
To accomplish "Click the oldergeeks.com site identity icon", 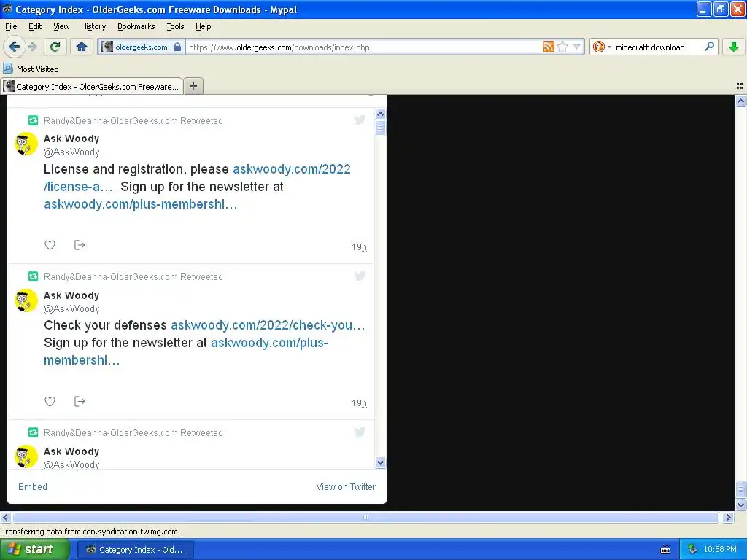I will (107, 47).
